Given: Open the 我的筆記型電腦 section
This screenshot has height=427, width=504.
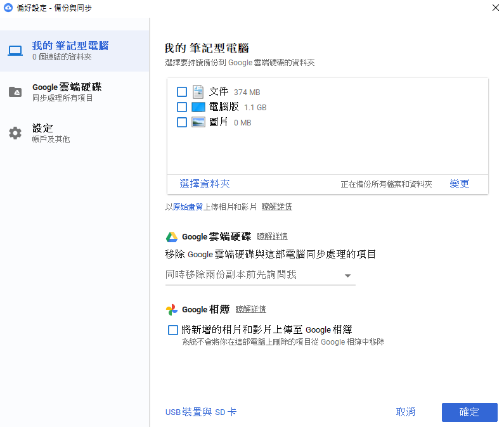Looking at the screenshot, I should pyautogui.click(x=75, y=51).
